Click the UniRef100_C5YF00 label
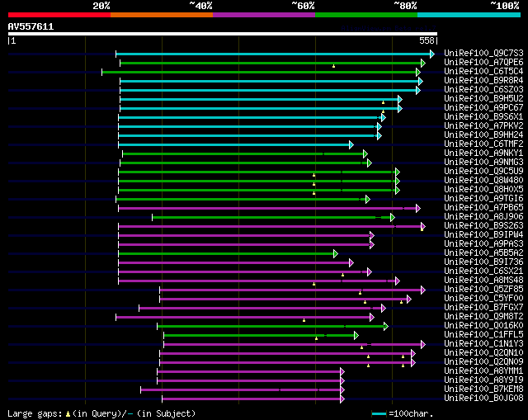This screenshot has width=528, height=420. (483, 299)
